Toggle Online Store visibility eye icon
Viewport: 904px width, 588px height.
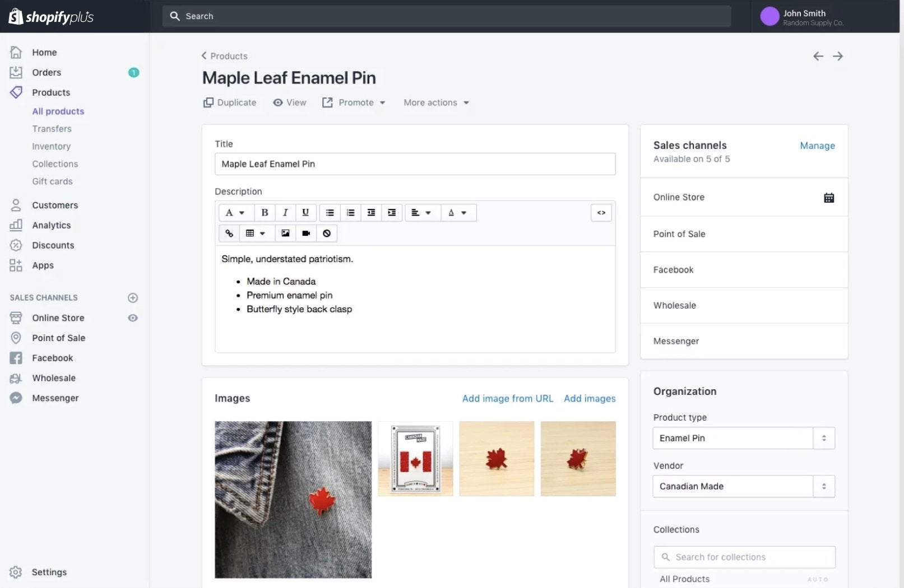pos(133,318)
